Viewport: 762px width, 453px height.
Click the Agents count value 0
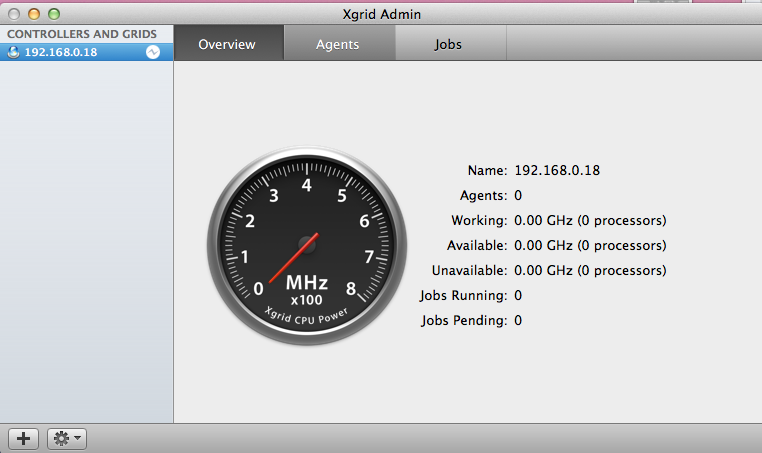pyautogui.click(x=518, y=195)
